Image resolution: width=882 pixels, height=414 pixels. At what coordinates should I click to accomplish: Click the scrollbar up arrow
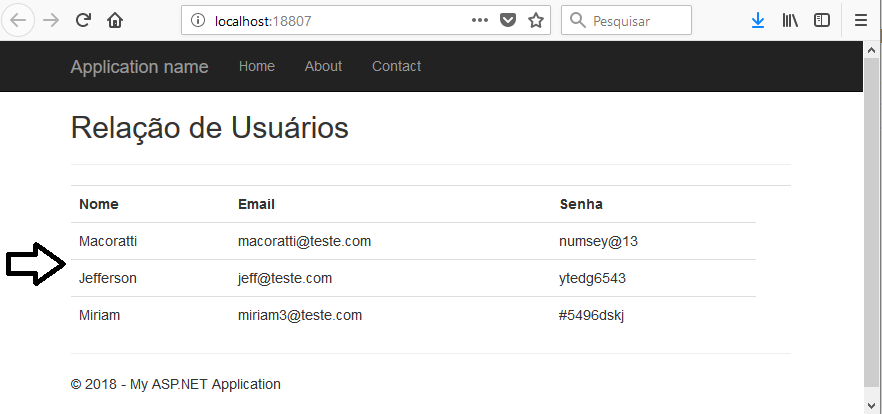click(x=872, y=50)
